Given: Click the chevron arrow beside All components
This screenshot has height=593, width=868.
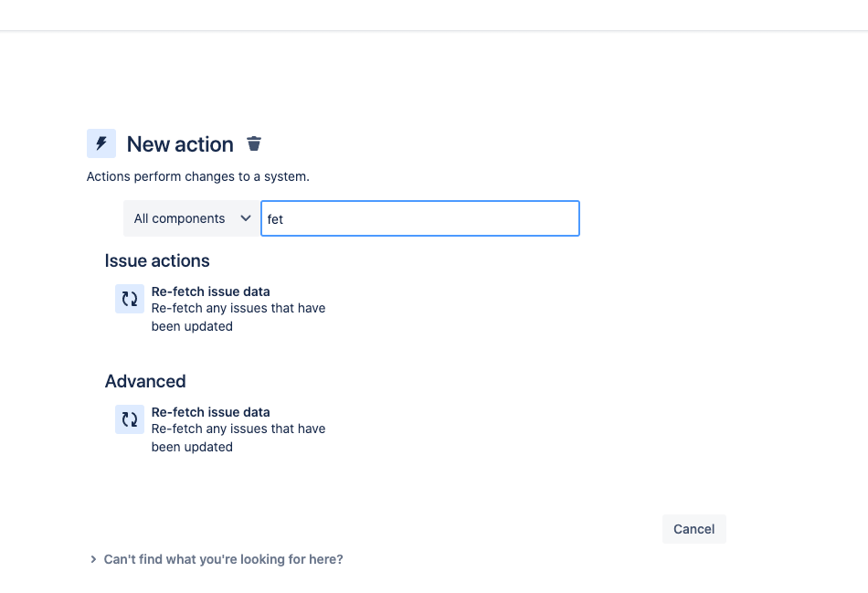Looking at the screenshot, I should click(245, 219).
